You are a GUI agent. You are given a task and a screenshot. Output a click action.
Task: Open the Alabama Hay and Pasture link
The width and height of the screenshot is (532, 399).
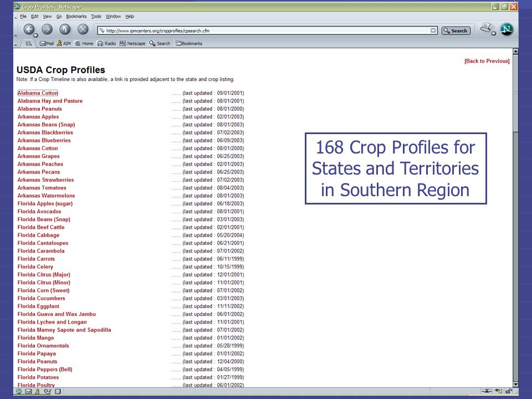[50, 101]
